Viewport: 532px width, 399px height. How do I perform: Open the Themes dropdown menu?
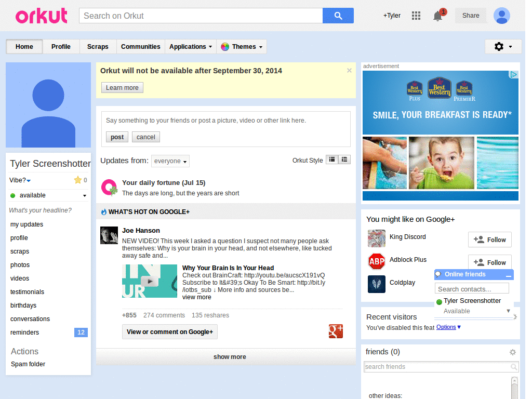242,47
